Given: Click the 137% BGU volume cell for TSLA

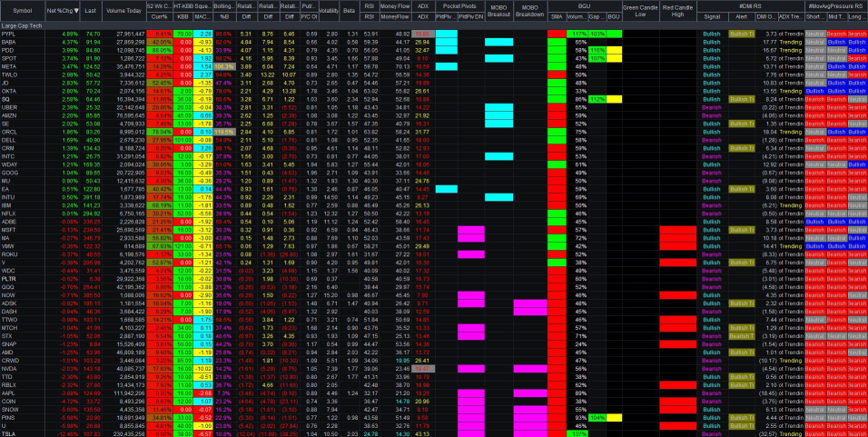Looking at the screenshot, I should [x=577, y=433].
